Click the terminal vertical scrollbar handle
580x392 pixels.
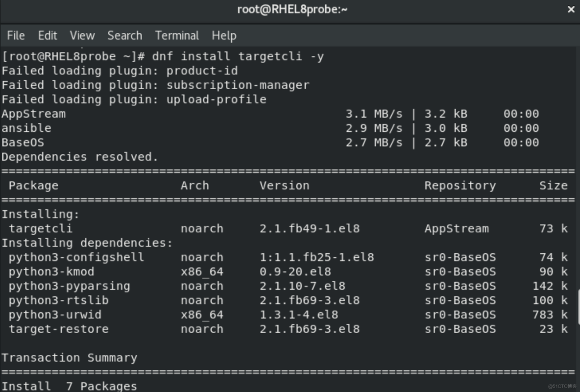coord(578,307)
